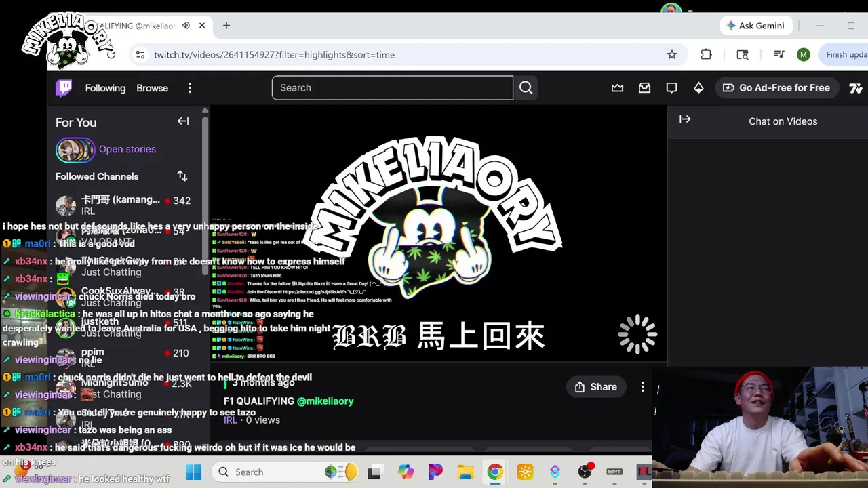Open Whispers chat bubble icon
The height and width of the screenshot is (488, 868).
tap(671, 88)
